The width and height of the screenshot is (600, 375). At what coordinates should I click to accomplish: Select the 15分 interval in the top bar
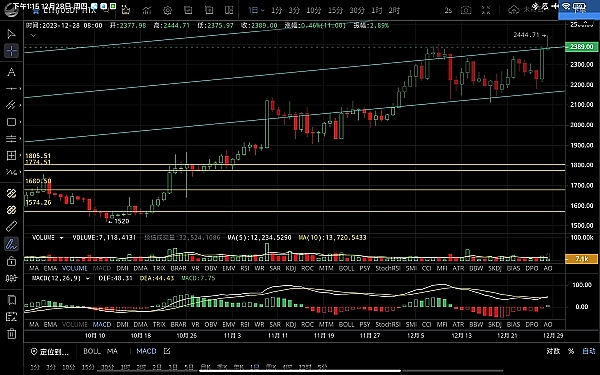[335, 10]
